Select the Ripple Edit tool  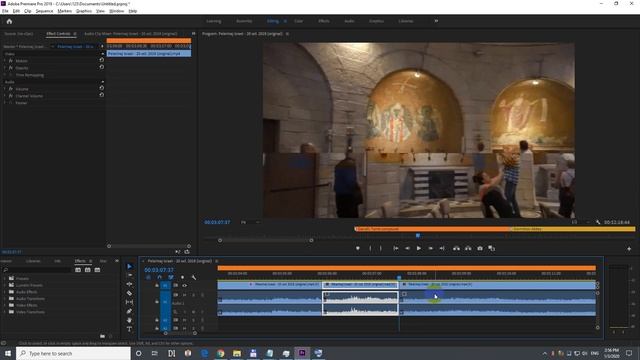pyautogui.click(x=130, y=284)
